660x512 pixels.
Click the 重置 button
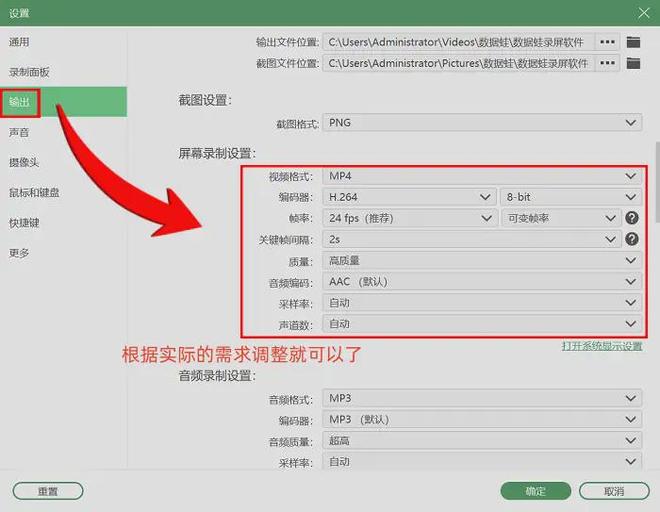48,491
